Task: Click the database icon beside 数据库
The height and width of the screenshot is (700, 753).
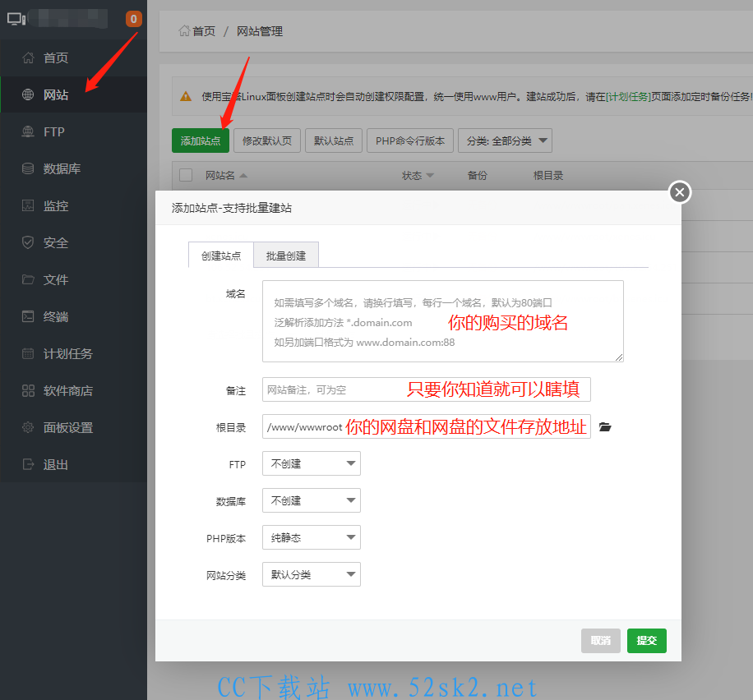Action: tap(28, 168)
